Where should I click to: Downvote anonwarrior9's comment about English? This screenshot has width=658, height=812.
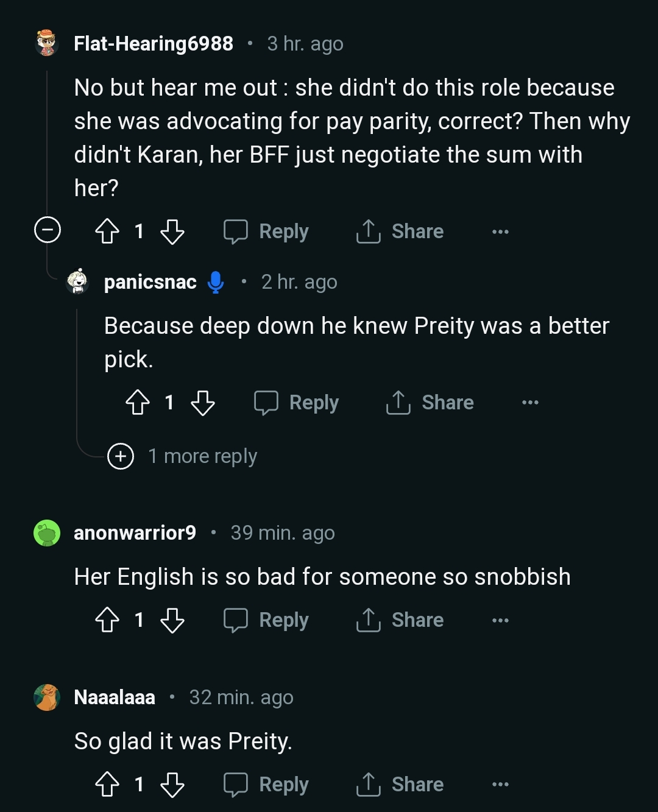click(x=172, y=620)
